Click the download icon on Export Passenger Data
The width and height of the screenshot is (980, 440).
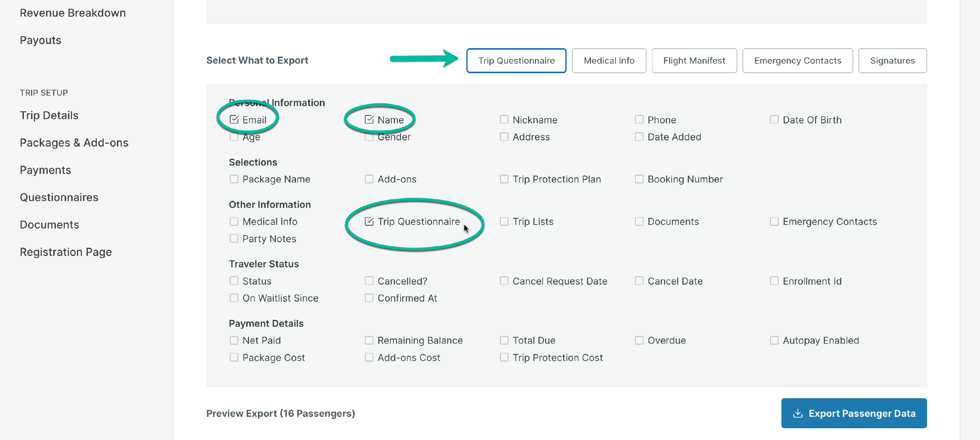(x=798, y=413)
